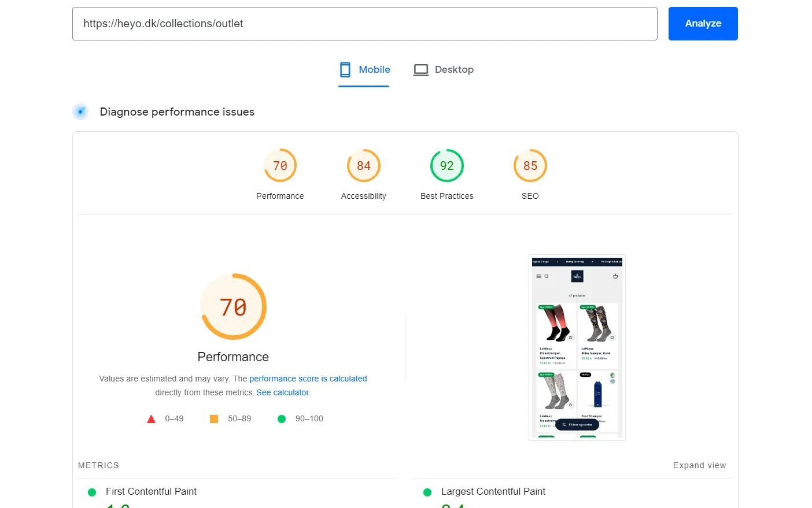Viewport: 812px width, 508px height.
Task: Click the 'Best Practices' label text
Action: (447, 196)
